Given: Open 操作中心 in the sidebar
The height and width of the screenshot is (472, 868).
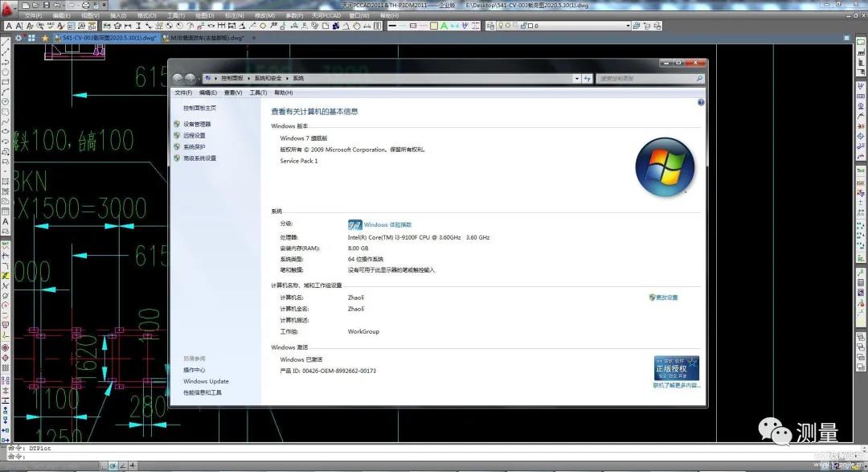Looking at the screenshot, I should pyautogui.click(x=194, y=370).
